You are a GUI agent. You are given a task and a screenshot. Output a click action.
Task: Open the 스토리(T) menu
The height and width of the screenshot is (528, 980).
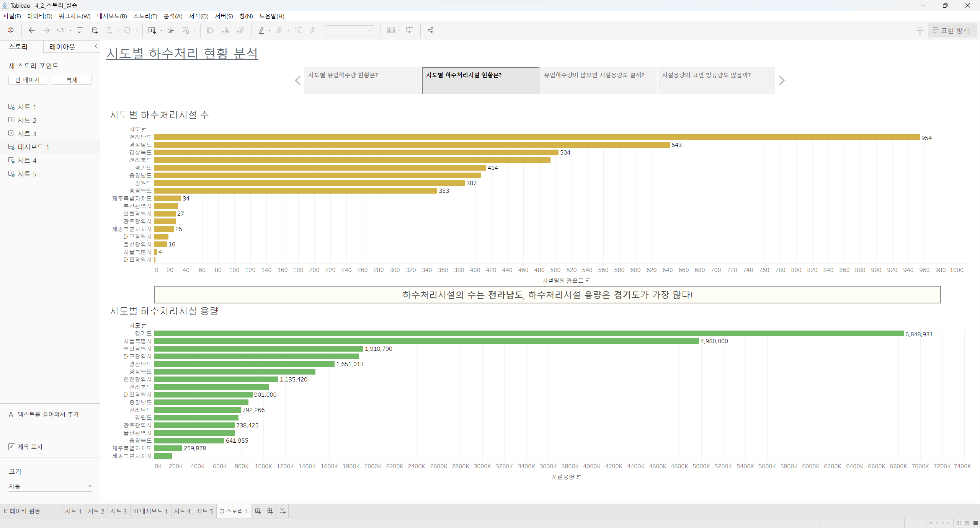[145, 16]
